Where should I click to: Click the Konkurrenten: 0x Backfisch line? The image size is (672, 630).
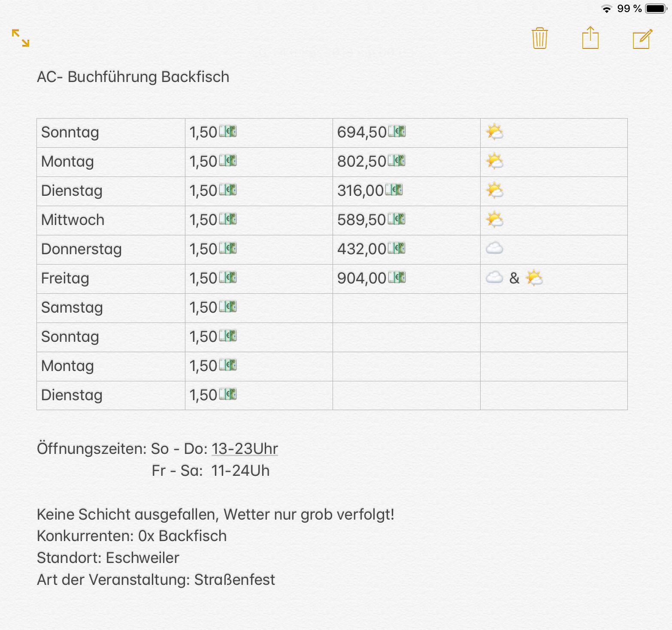(x=132, y=536)
